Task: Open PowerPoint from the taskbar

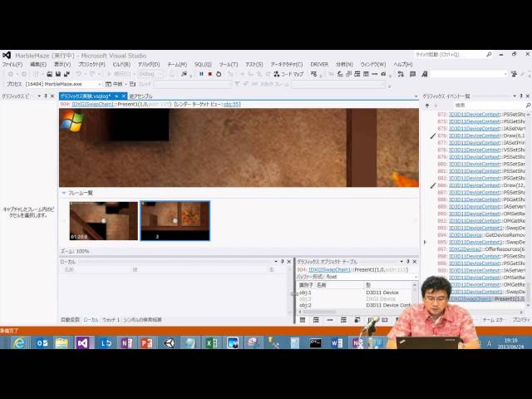Action: point(146,343)
